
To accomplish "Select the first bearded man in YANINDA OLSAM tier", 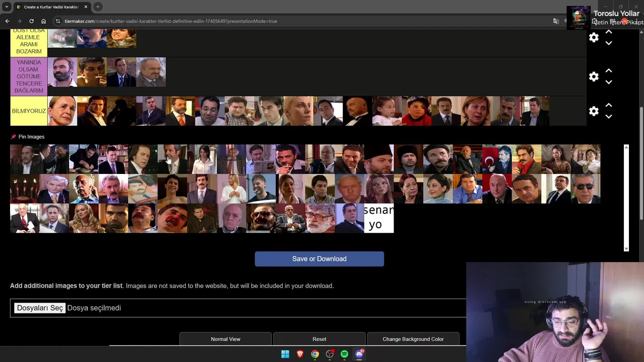I will tap(62, 72).
